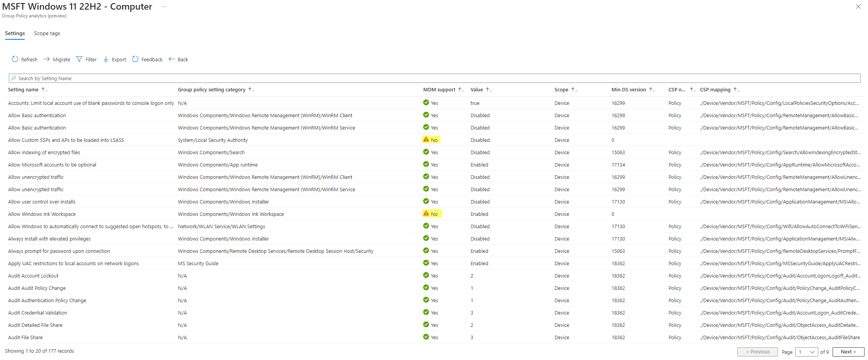Click green check for Audit Account Lockout row
868x360 pixels.
(426, 275)
